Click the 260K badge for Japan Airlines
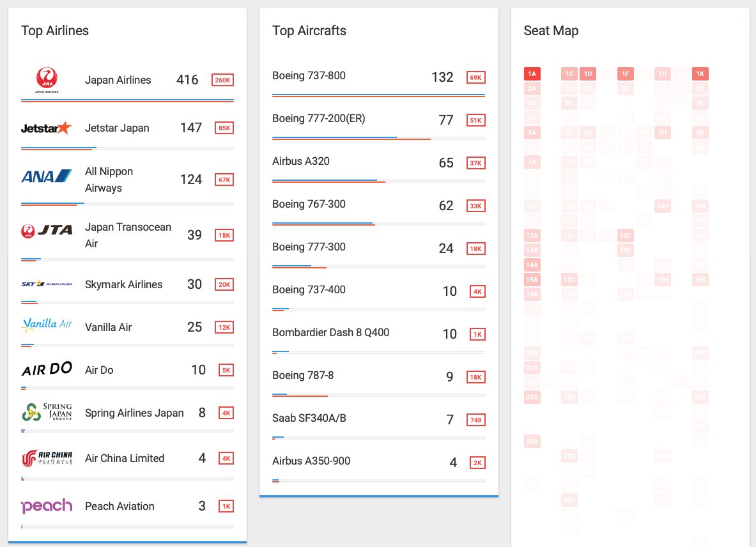The image size is (756, 547). coord(223,80)
